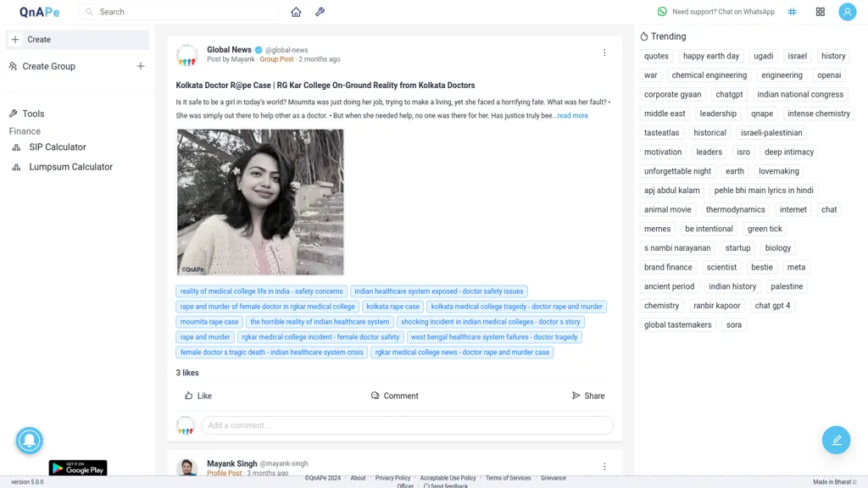This screenshot has width=868, height=488.
Task: Select trending topic 'isro'
Action: click(743, 152)
